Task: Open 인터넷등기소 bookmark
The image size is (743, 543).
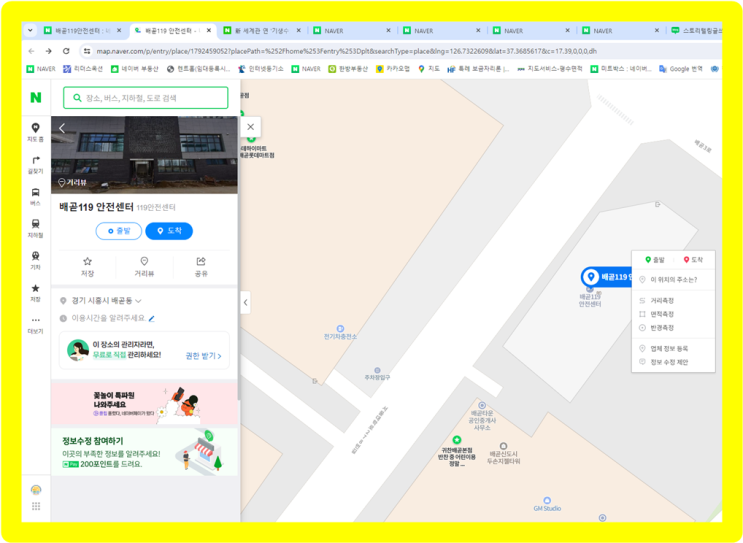Action: [261, 69]
